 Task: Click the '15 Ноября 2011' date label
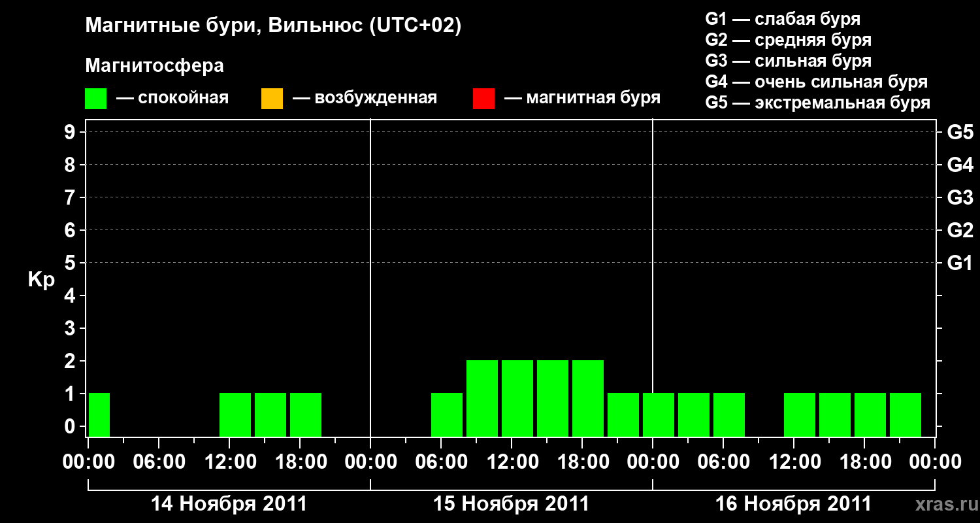pos(511,504)
